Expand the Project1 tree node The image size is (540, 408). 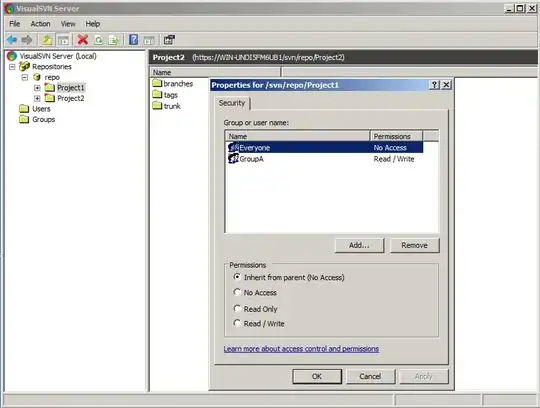tap(37, 88)
